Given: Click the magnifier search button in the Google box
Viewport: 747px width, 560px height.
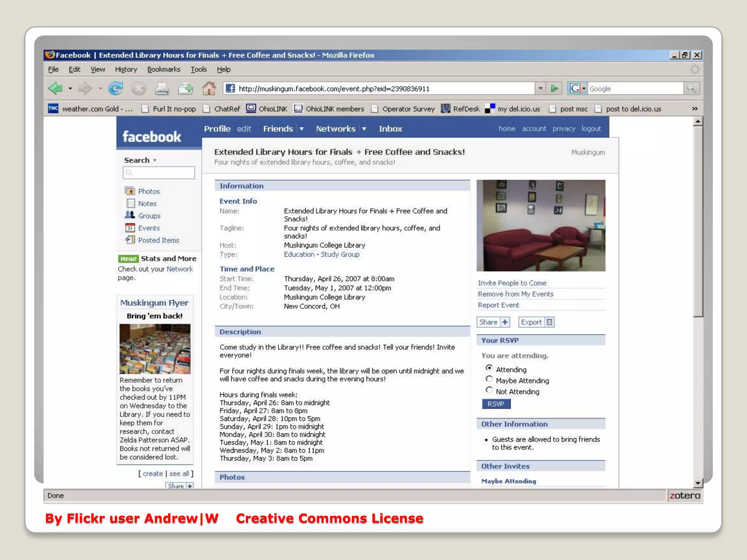Looking at the screenshot, I should (691, 88).
